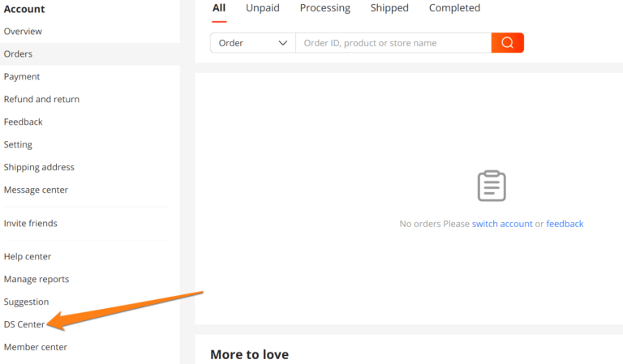Click Invite friends in the sidebar
The height and width of the screenshot is (364, 623).
click(31, 224)
